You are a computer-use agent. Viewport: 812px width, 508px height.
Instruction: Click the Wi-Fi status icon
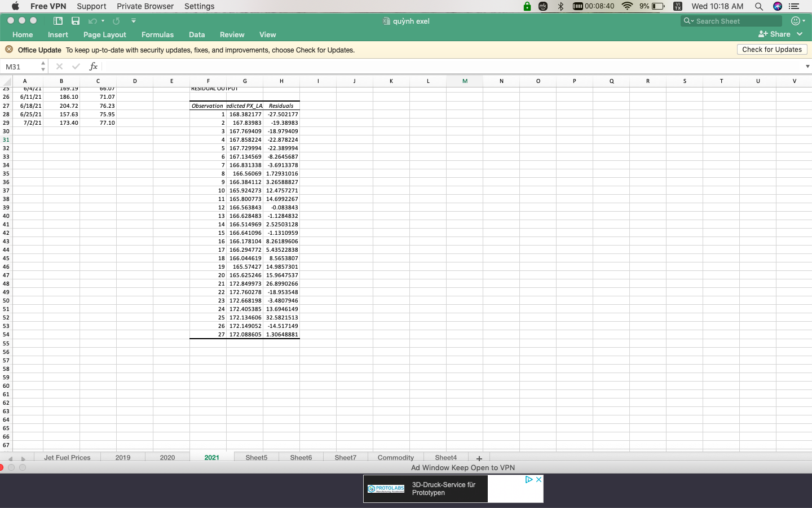point(627,6)
